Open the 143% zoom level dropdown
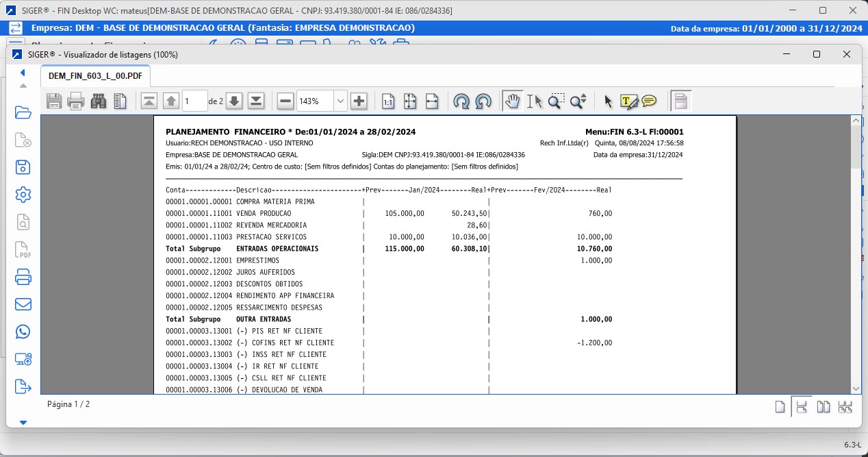The image size is (868, 457). click(x=340, y=101)
